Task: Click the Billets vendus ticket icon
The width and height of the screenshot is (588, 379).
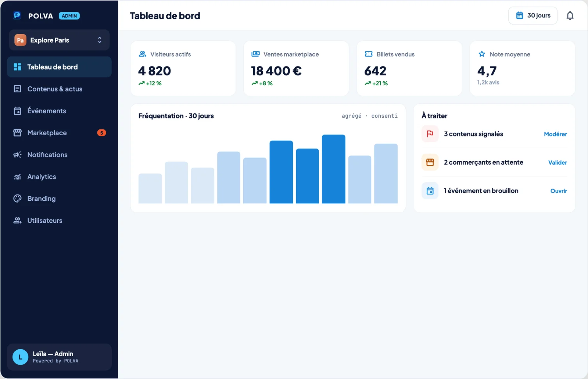Action: pyautogui.click(x=369, y=54)
